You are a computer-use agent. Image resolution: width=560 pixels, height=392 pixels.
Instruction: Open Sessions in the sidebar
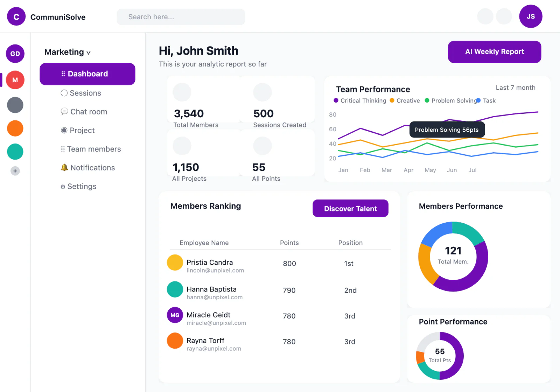tap(81, 93)
